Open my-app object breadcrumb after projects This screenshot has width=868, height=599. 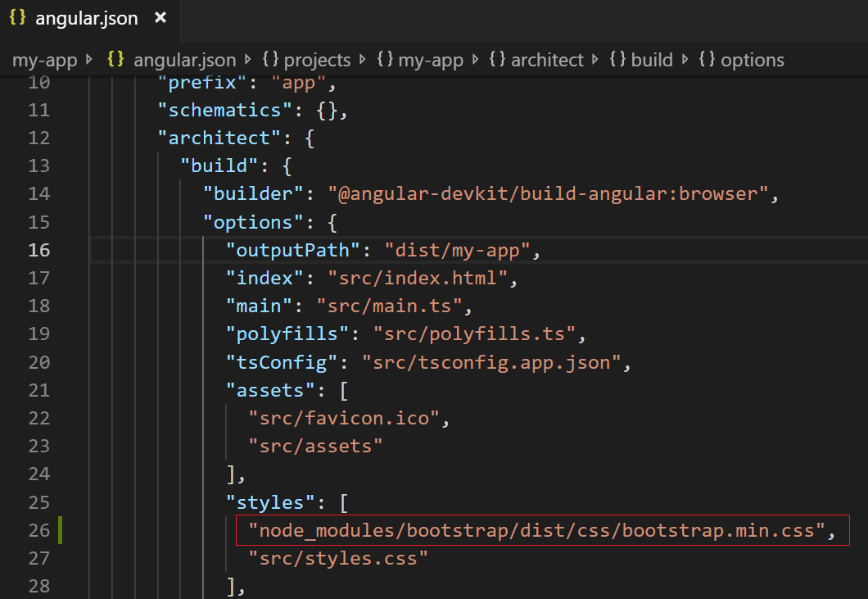click(x=431, y=60)
